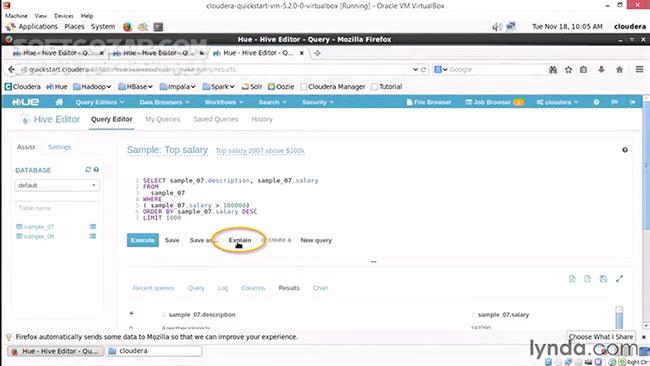The width and height of the screenshot is (650, 366).
Task: Click the Save query button
Action: click(x=172, y=240)
